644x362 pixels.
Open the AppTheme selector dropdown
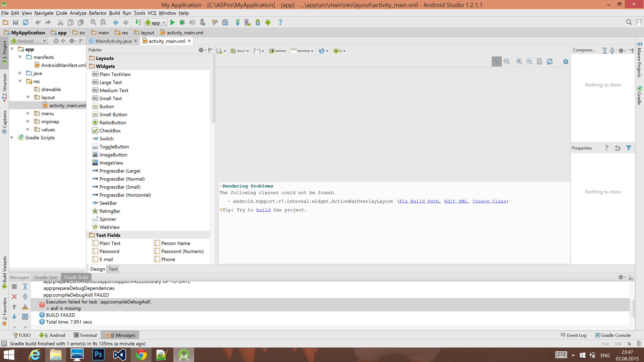(x=278, y=51)
